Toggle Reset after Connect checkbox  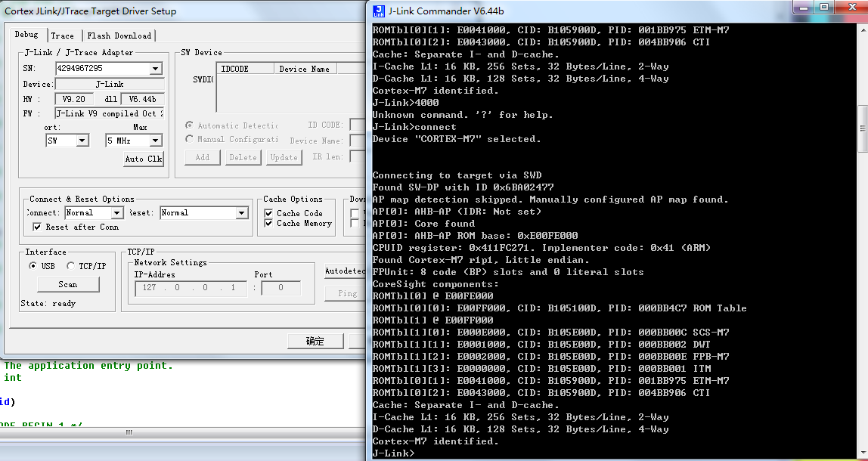click(x=37, y=227)
